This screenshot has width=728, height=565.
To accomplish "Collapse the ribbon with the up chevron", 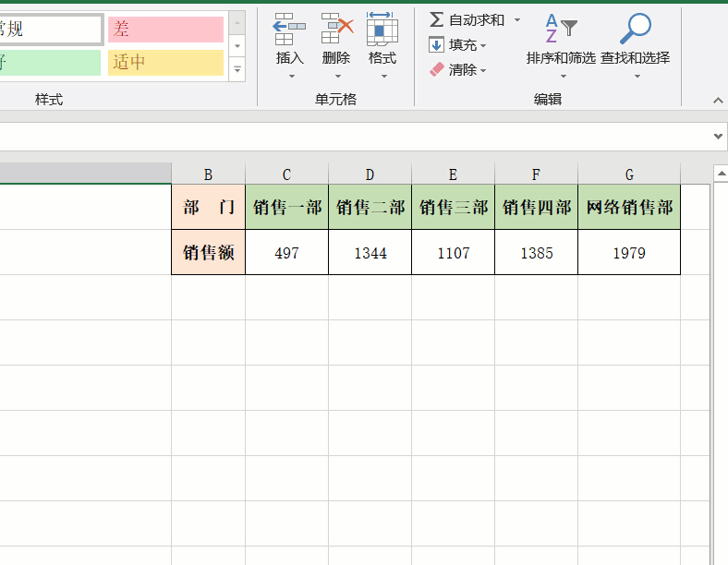I will coord(718,101).
